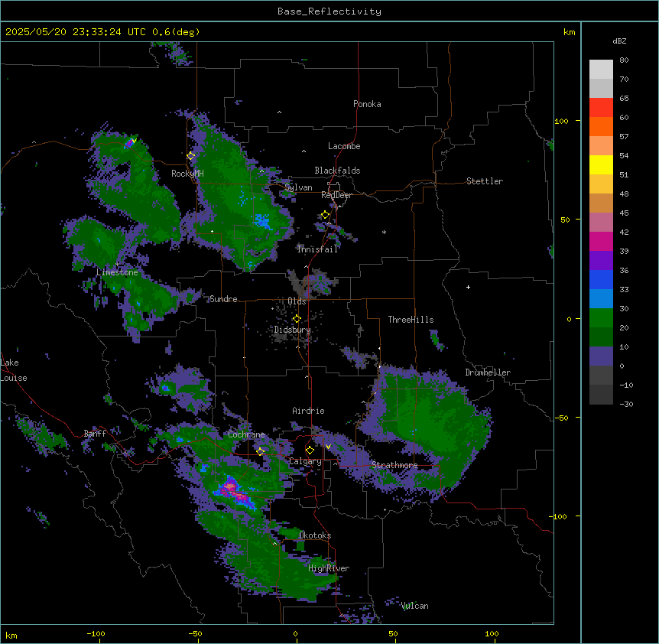Select the Banff label

pyautogui.click(x=95, y=434)
